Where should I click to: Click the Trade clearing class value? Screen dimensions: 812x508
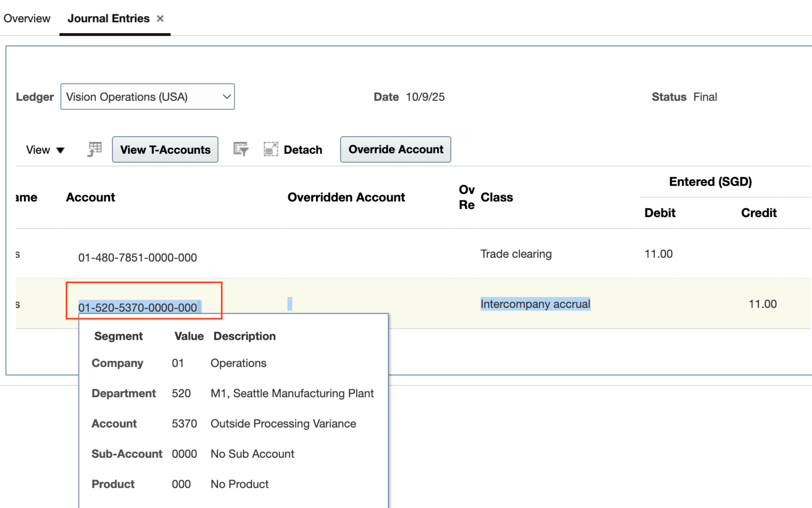click(516, 254)
